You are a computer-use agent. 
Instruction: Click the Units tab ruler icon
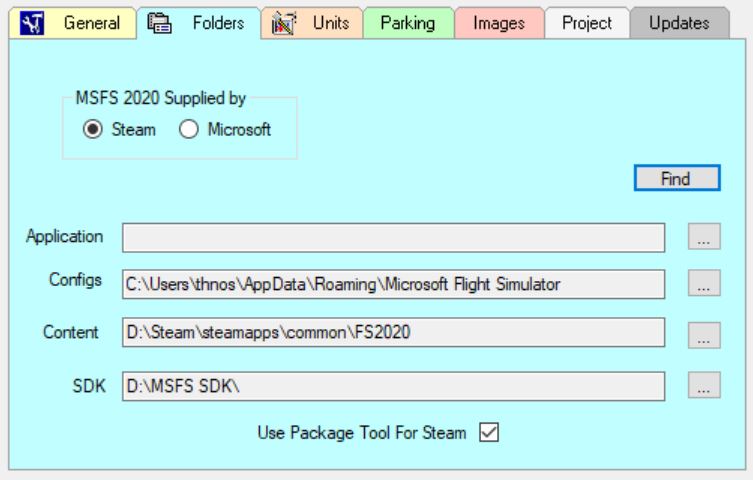point(283,24)
